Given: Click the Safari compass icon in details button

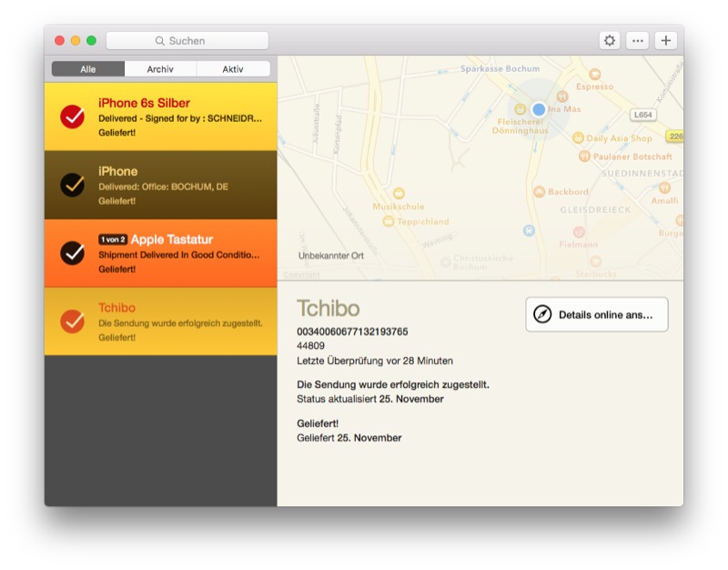Looking at the screenshot, I should pos(543,314).
